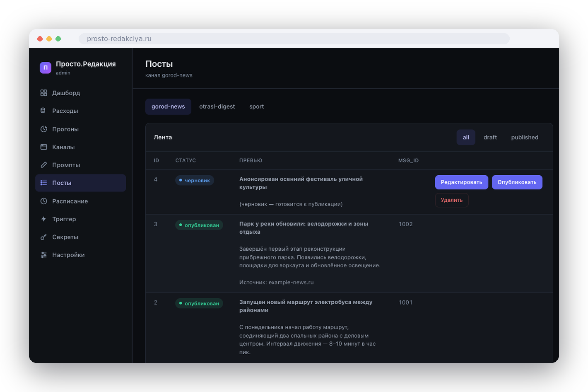Open Промпты section

81,165
